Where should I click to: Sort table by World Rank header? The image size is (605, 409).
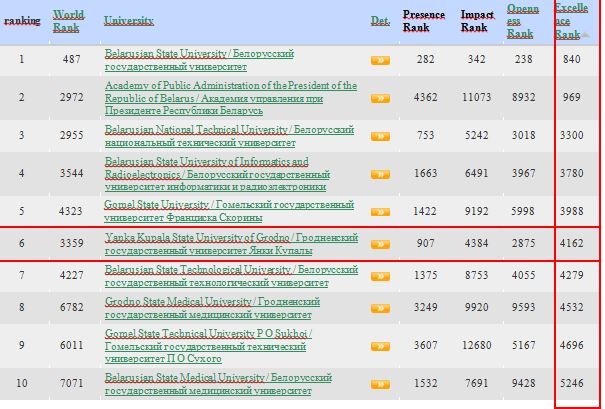pos(68,21)
